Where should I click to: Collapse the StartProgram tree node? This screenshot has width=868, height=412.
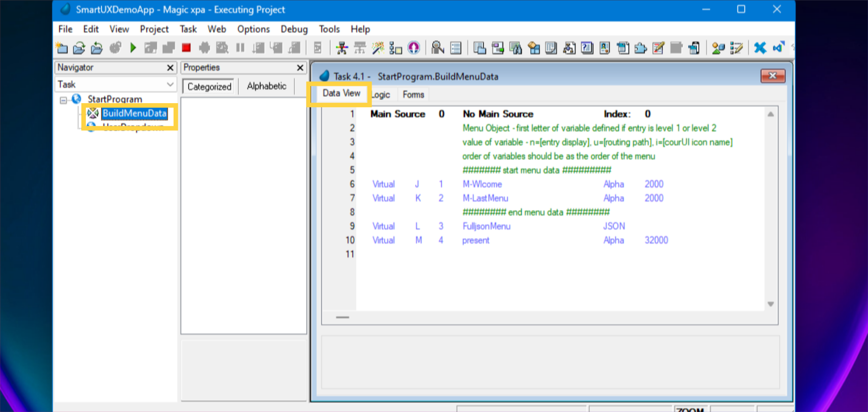click(x=63, y=99)
